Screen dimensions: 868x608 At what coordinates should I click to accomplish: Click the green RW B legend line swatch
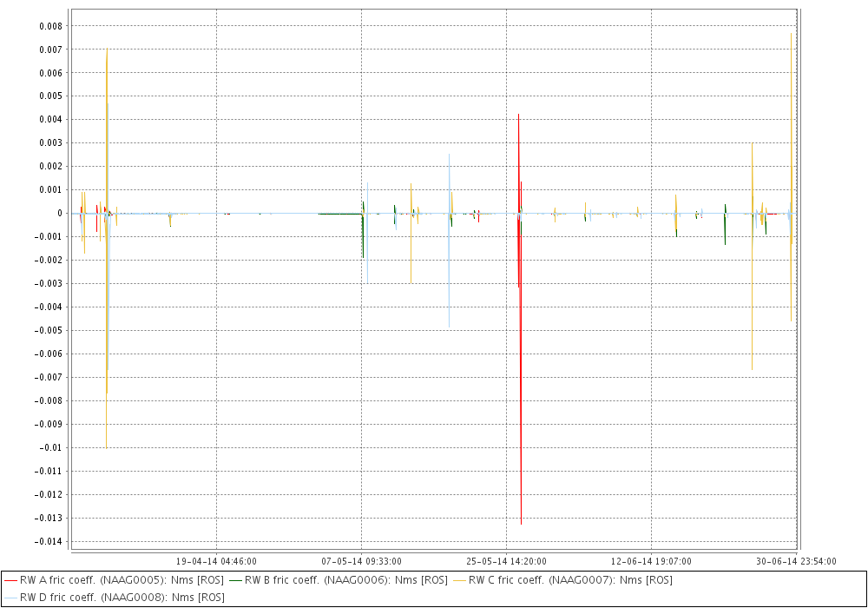[235, 580]
